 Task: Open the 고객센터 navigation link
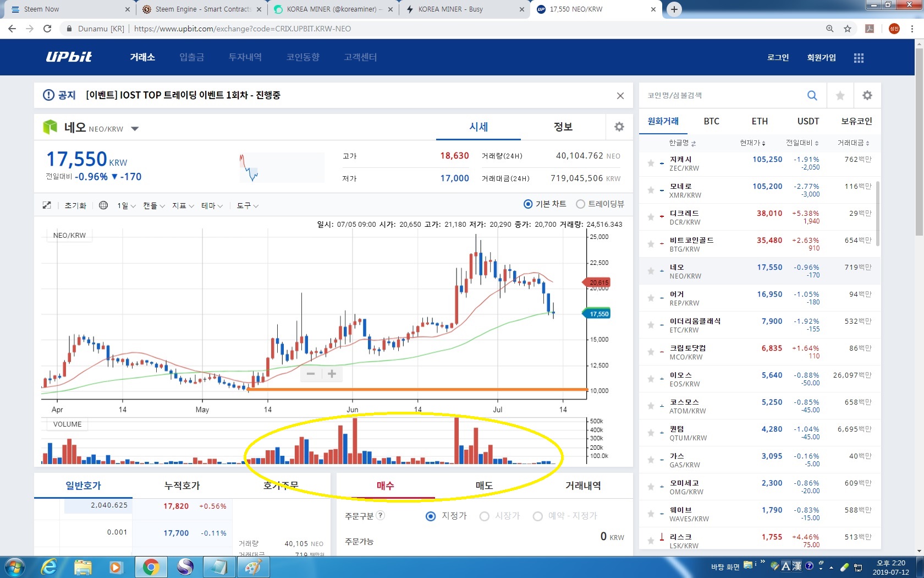360,57
